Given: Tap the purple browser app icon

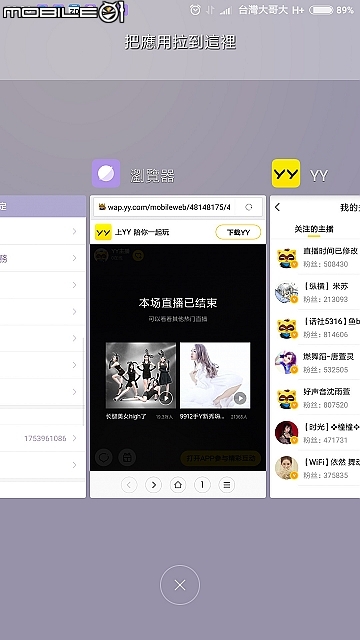Looking at the screenshot, I should [106, 173].
